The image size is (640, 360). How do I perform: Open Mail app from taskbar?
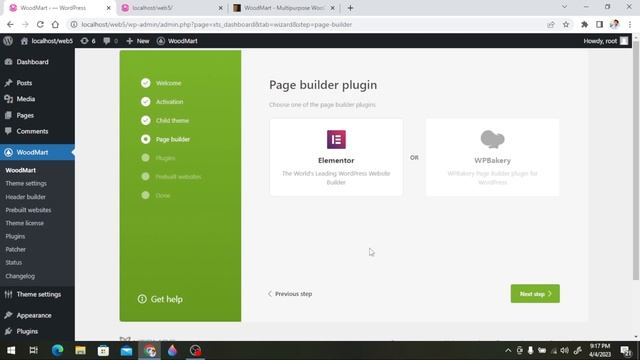click(x=127, y=351)
